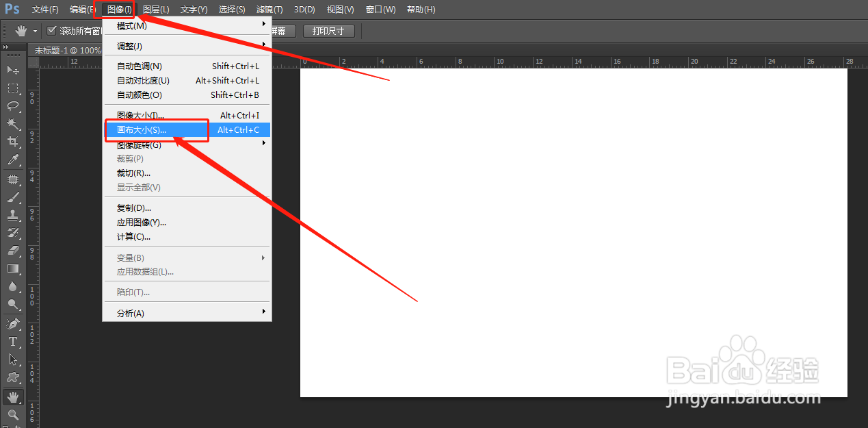Choose 自动色调(N) from menu
Screen dimensions: 868x428
(x=186, y=66)
